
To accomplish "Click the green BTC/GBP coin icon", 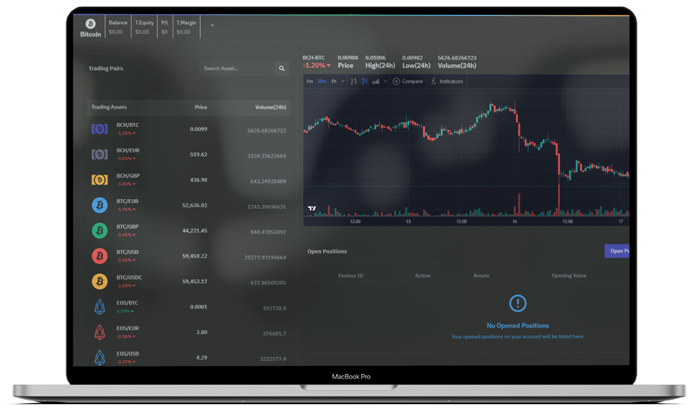I will [99, 230].
